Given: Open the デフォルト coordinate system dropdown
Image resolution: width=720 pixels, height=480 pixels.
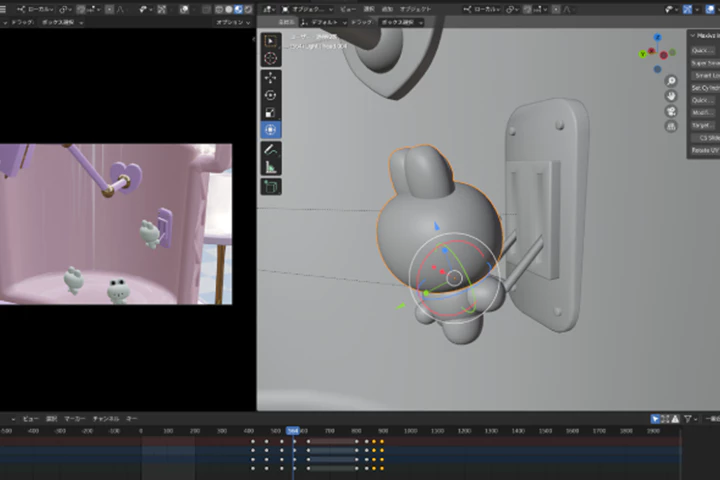Looking at the screenshot, I should (324, 22).
